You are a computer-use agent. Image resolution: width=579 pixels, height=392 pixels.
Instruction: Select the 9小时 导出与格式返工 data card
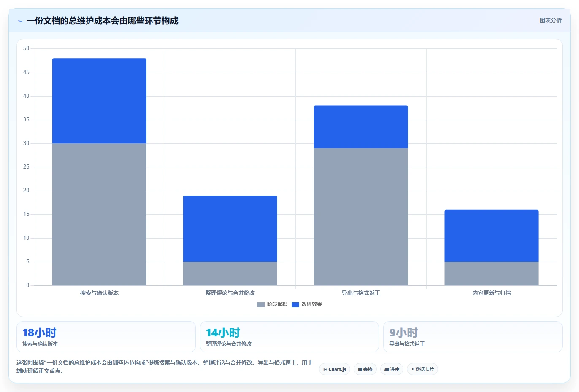[x=473, y=337]
